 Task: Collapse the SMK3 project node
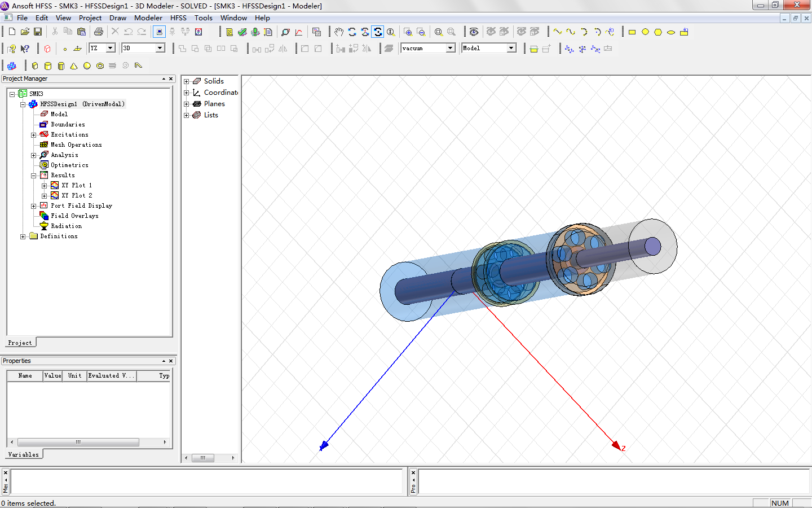12,94
